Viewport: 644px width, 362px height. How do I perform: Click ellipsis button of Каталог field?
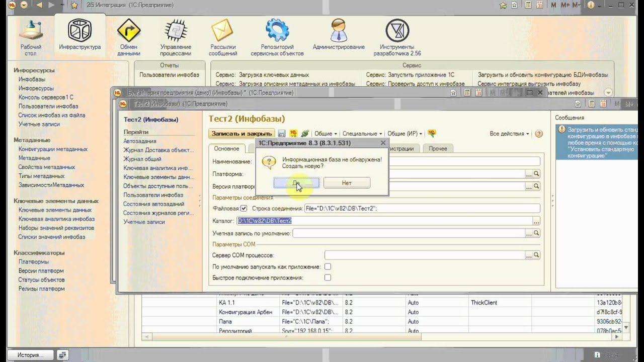pos(536,221)
